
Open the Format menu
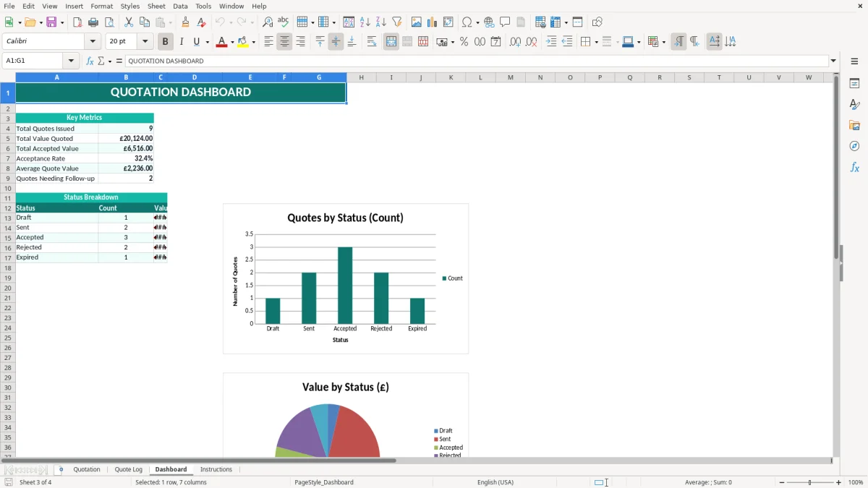tap(102, 6)
